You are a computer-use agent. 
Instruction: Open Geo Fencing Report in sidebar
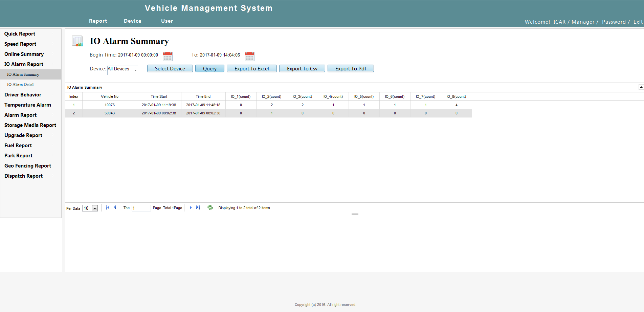(28, 166)
